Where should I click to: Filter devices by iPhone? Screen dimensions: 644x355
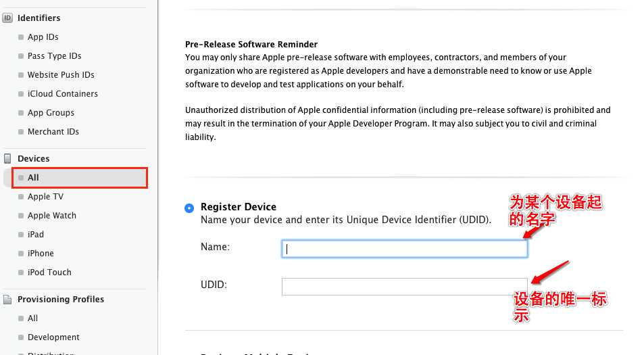(x=41, y=254)
